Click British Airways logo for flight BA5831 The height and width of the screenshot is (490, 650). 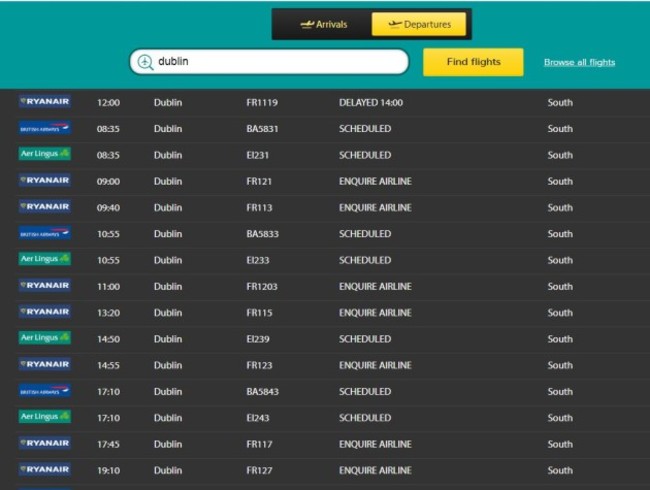click(x=45, y=128)
